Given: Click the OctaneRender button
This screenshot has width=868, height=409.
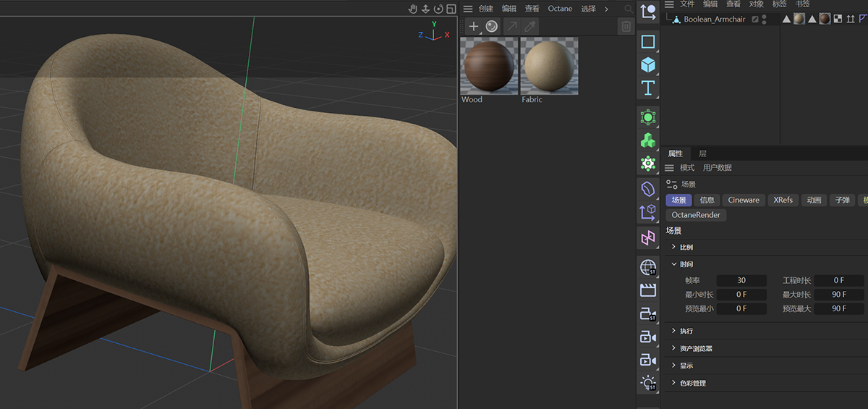Looking at the screenshot, I should (695, 215).
